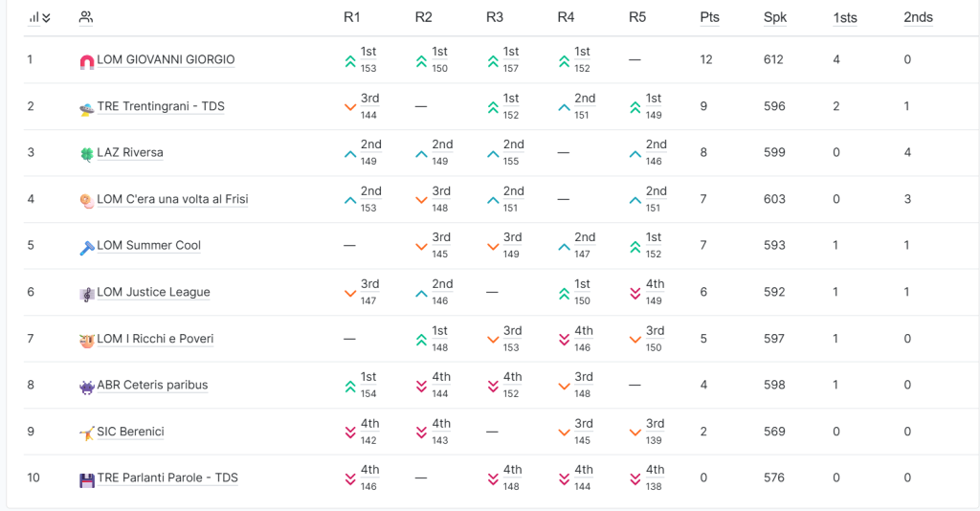The height and width of the screenshot is (511, 980).
Task: Sort teams by the 1sts column header
Action: [x=845, y=17]
